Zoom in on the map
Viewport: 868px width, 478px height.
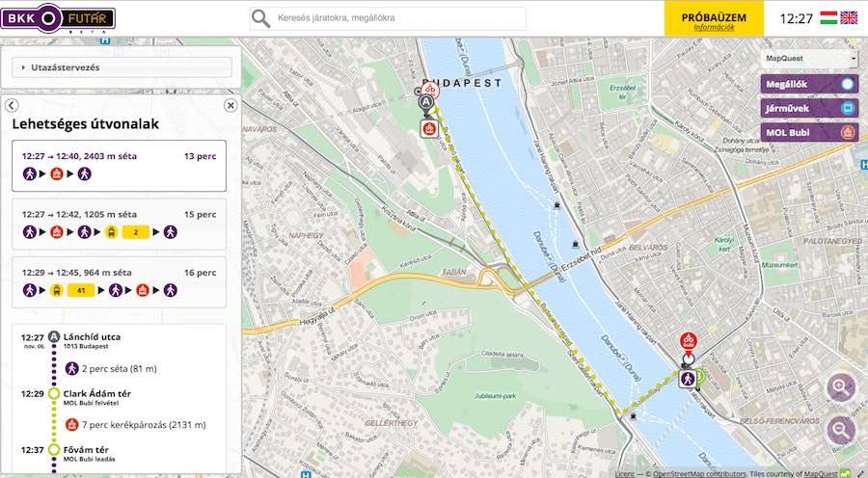[x=841, y=387]
